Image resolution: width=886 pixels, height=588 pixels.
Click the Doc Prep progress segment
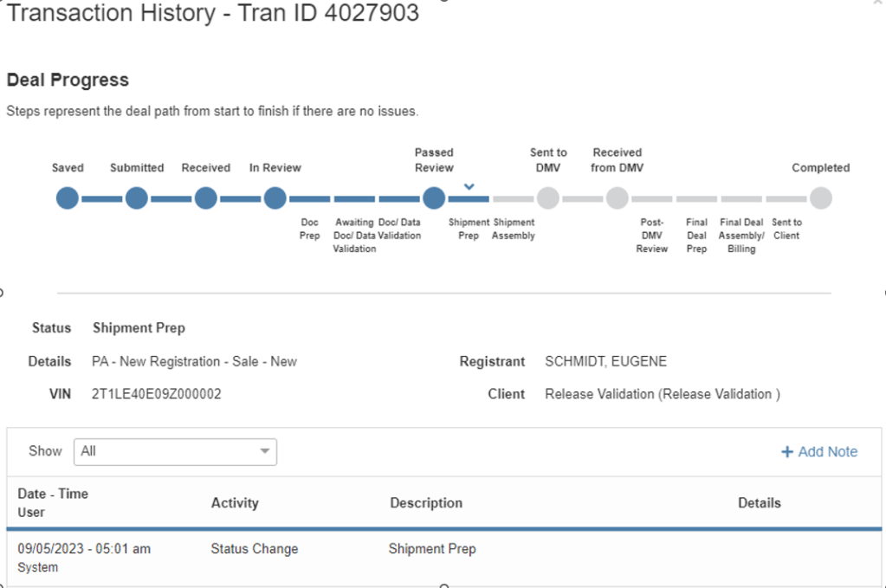coord(310,199)
